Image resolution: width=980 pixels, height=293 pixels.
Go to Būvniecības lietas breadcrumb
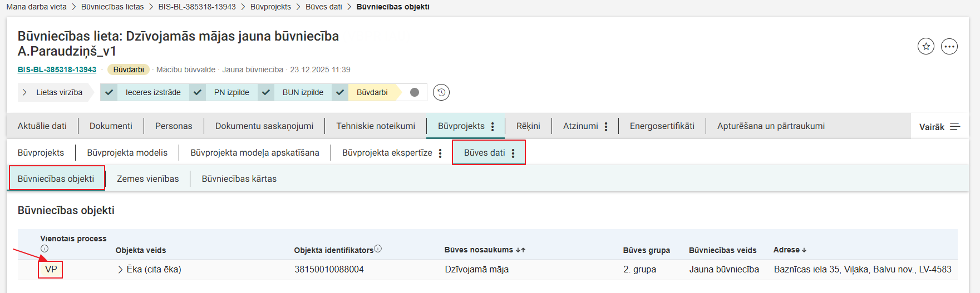(x=112, y=7)
